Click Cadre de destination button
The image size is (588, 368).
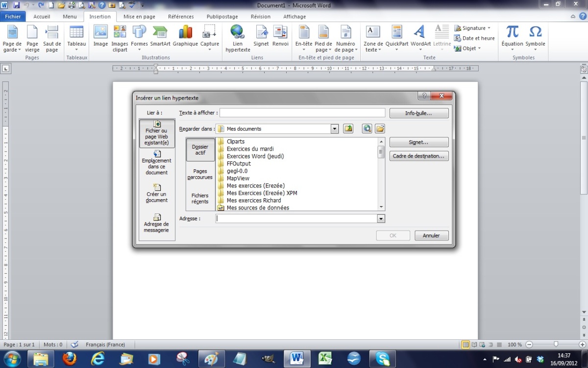419,156
